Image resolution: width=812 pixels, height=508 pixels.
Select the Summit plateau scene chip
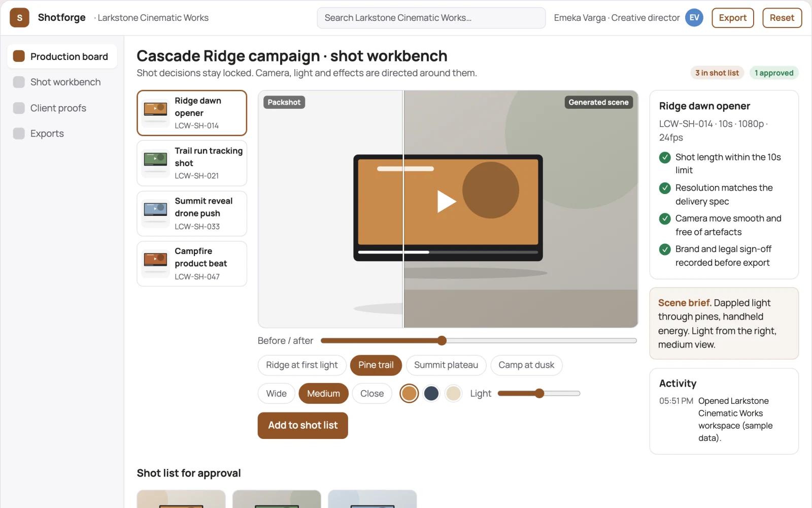[x=446, y=365]
